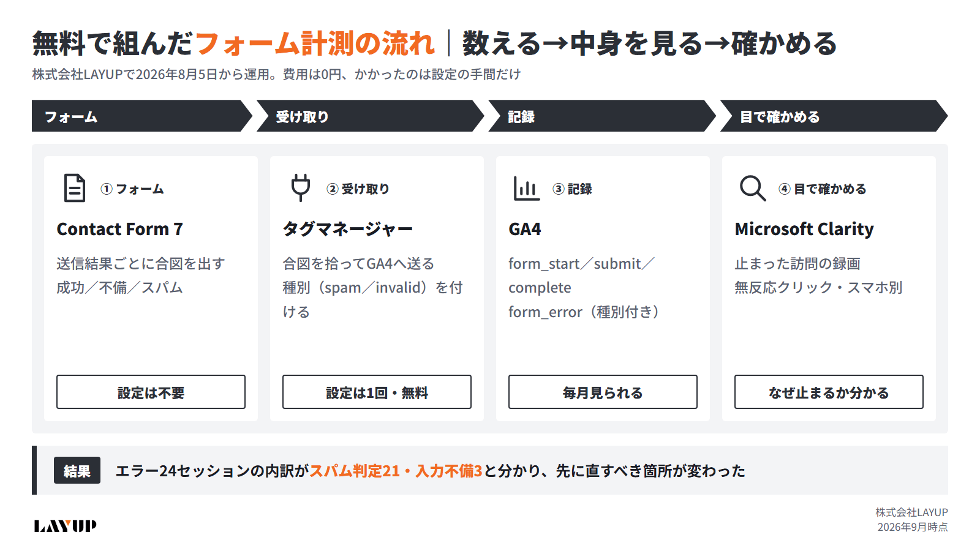Click the text 種別（spam／invalid）を付ける
Viewport: 980px width, 551px height.
click(x=372, y=299)
